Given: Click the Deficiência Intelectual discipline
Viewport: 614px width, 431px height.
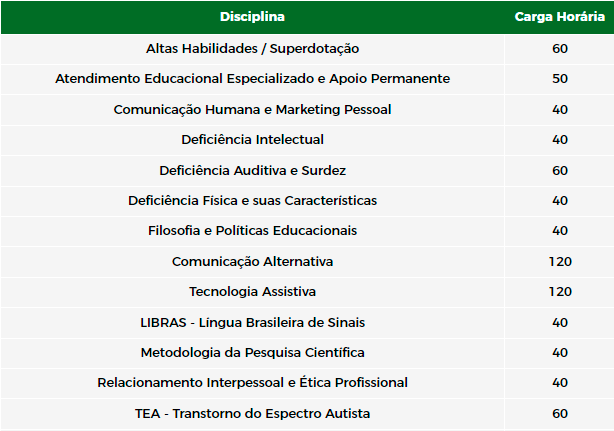Looking at the screenshot, I should pyautogui.click(x=253, y=140).
